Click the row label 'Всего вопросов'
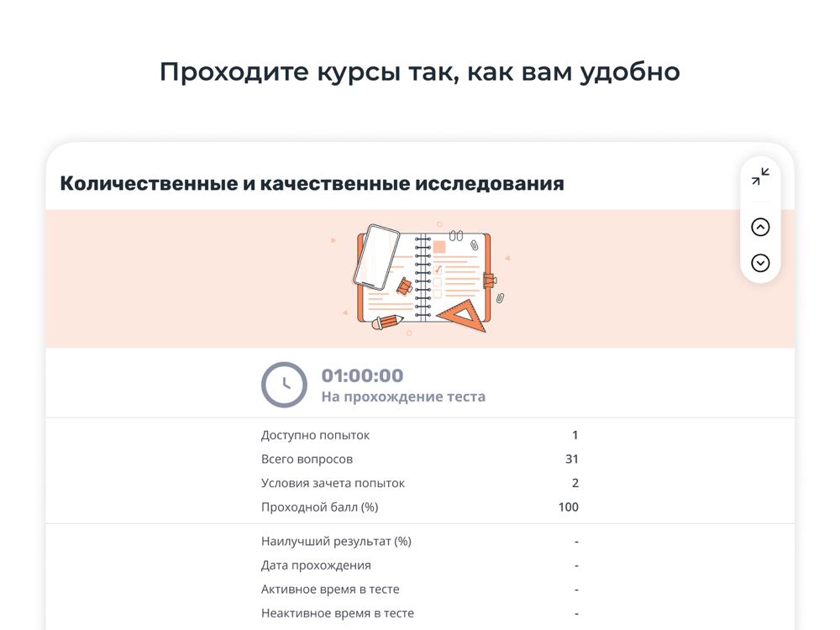 307,459
